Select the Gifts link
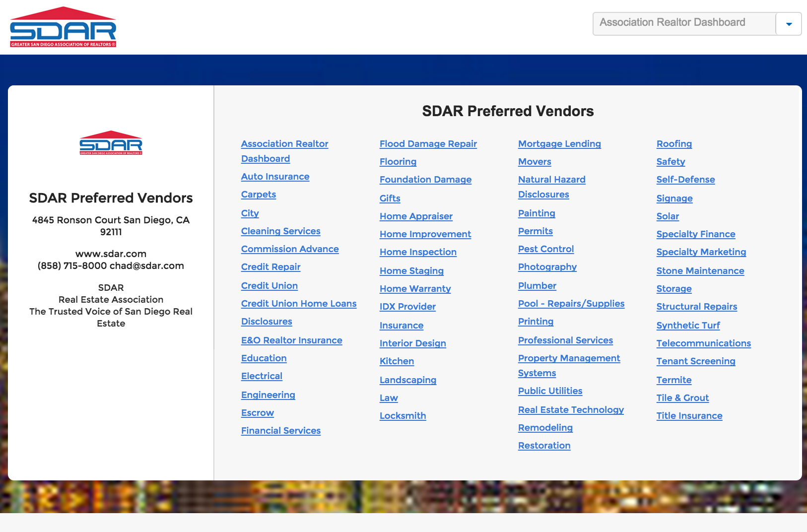807x532 pixels. tap(390, 199)
